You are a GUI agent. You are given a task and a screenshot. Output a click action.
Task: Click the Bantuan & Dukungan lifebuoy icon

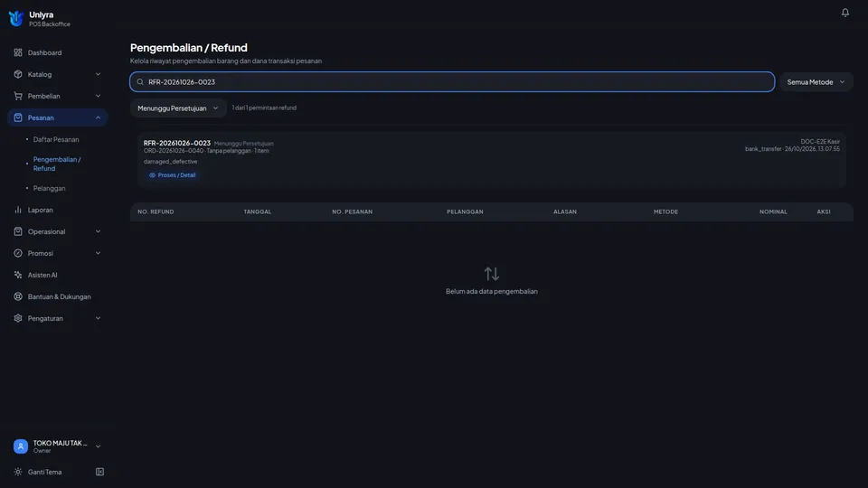(x=18, y=296)
